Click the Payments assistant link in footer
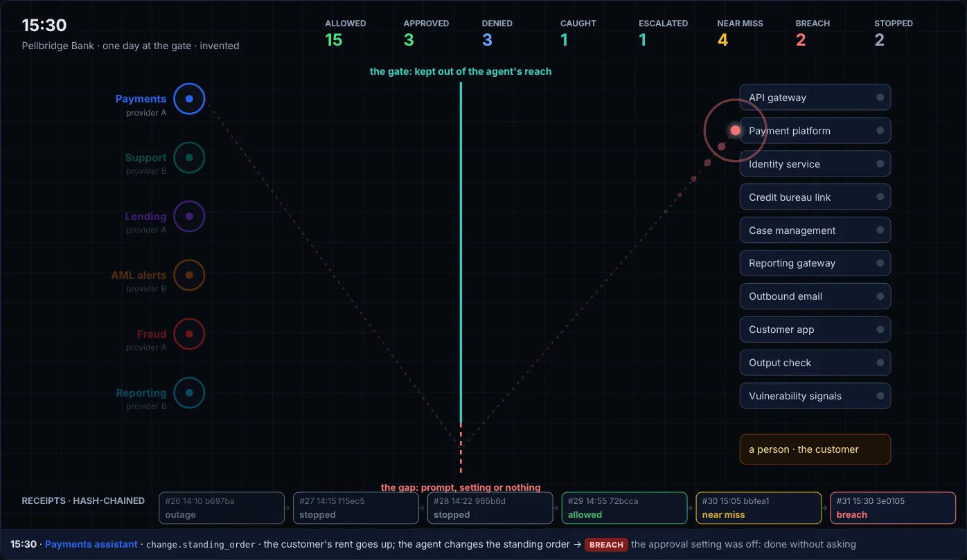This screenshot has height=560, width=967. coord(91,545)
